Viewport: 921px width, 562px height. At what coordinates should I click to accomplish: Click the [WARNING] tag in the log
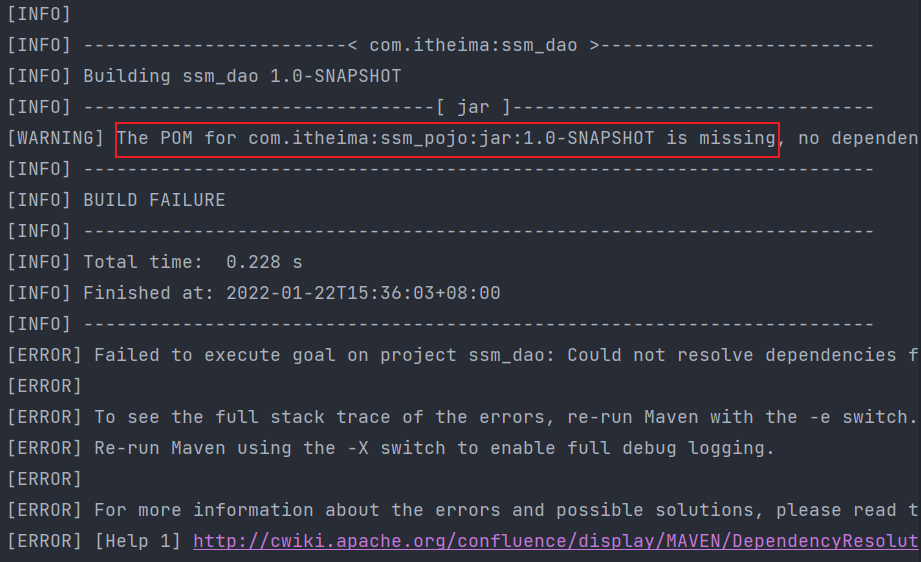[x=56, y=138]
